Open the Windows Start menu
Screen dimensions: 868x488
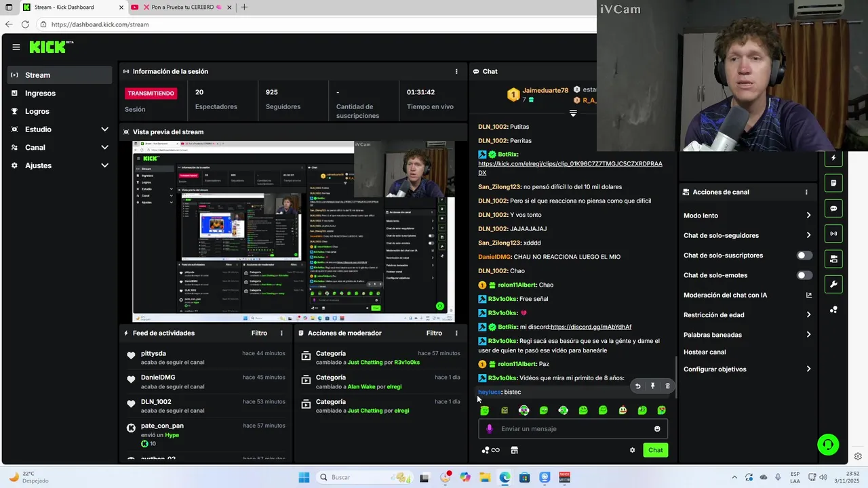304,478
